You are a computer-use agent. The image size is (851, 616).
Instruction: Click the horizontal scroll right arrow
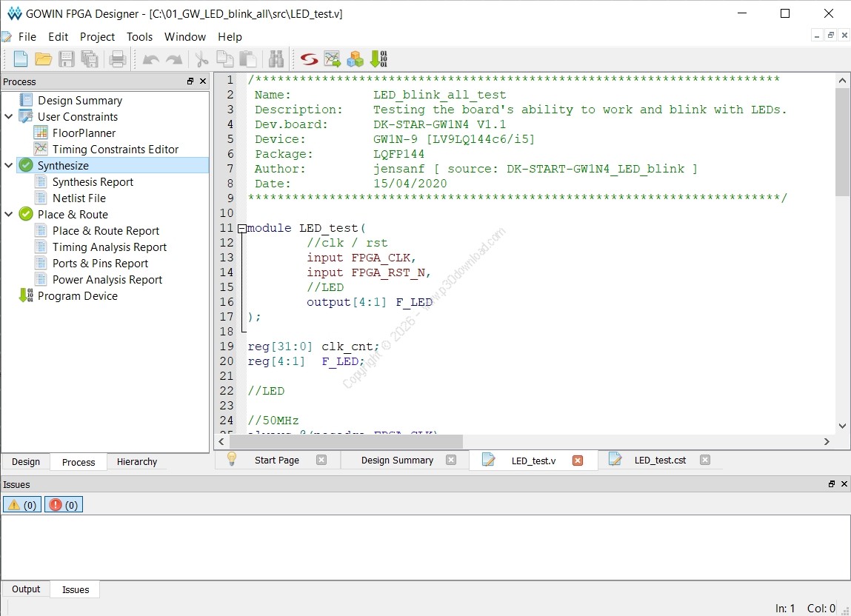point(827,442)
